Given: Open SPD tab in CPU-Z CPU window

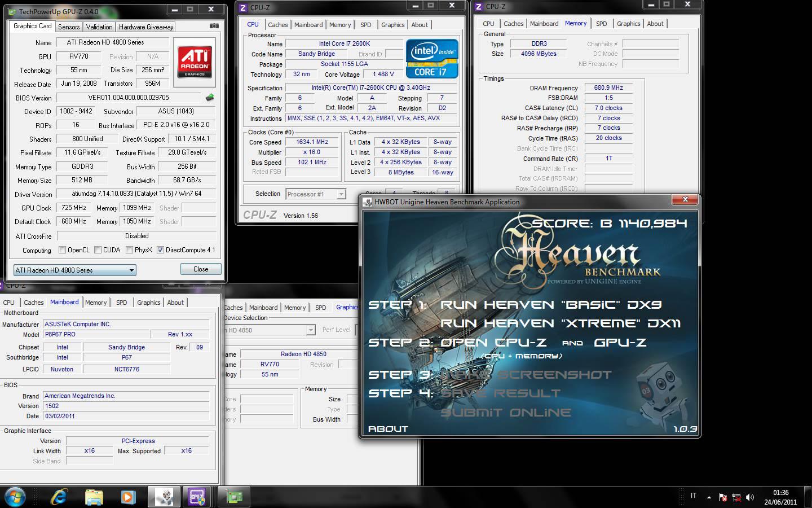Looking at the screenshot, I should click(366, 25).
